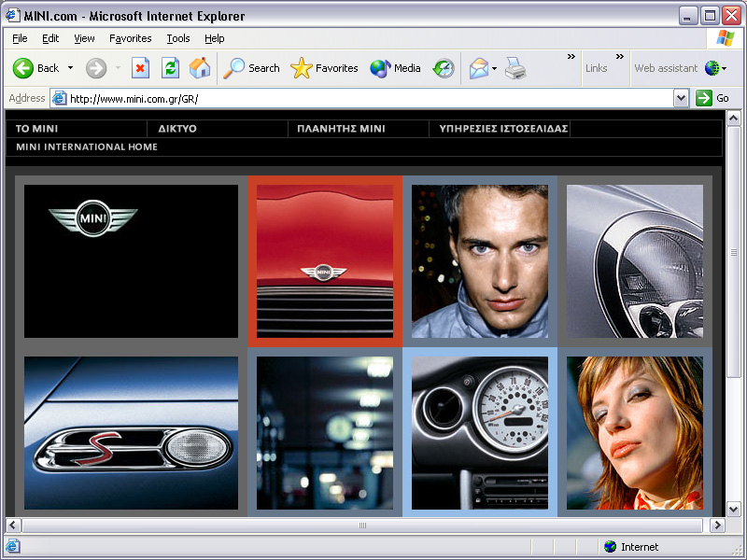This screenshot has width=747, height=560.
Task: Click the TO MINI navigation link
Action: (x=36, y=129)
